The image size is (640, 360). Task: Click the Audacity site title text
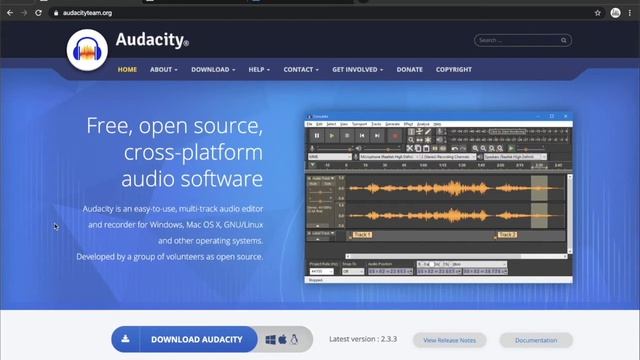pos(152,40)
